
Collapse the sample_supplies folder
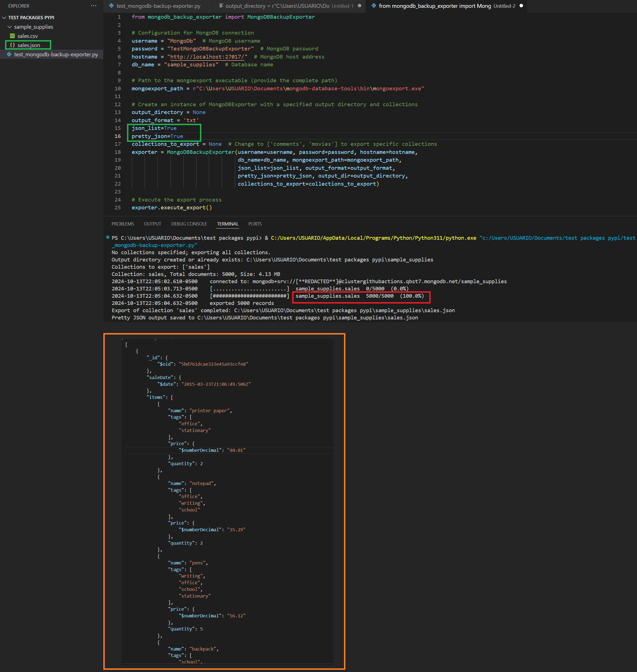pos(9,27)
